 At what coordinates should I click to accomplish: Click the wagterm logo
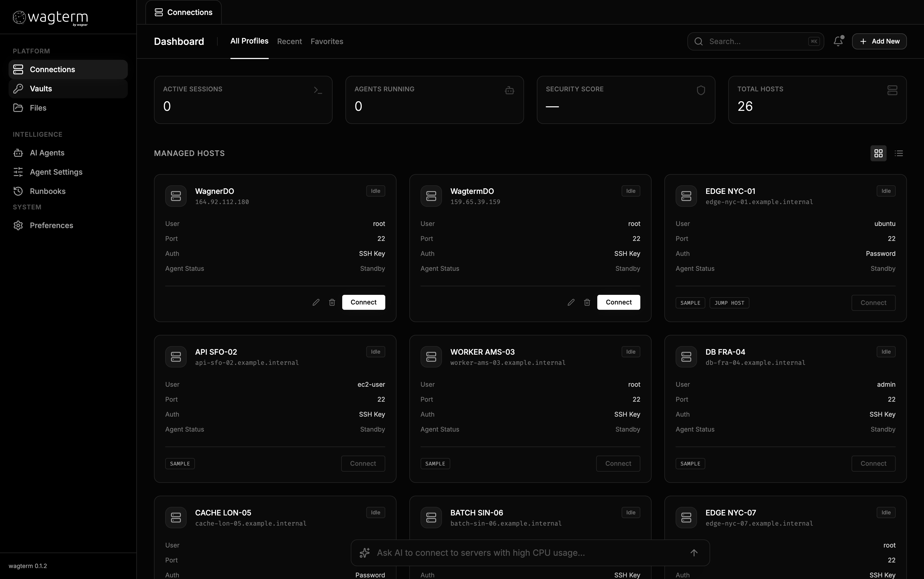tap(50, 17)
